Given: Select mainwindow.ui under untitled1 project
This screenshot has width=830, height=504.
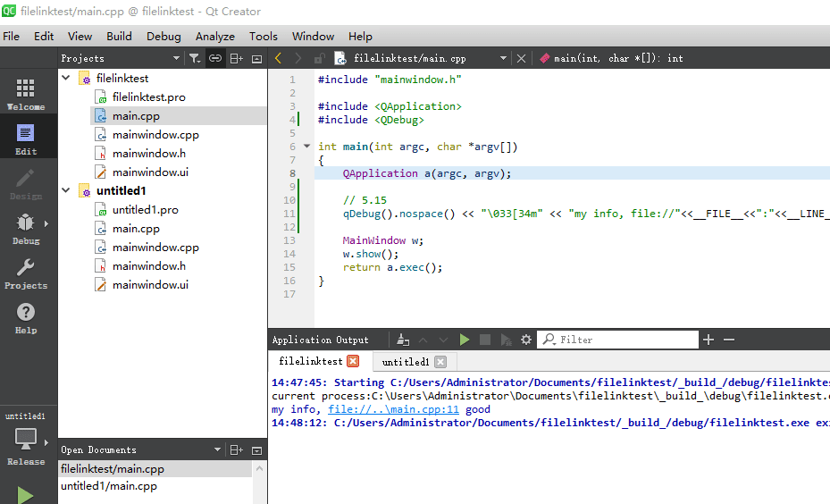Looking at the screenshot, I should [150, 285].
